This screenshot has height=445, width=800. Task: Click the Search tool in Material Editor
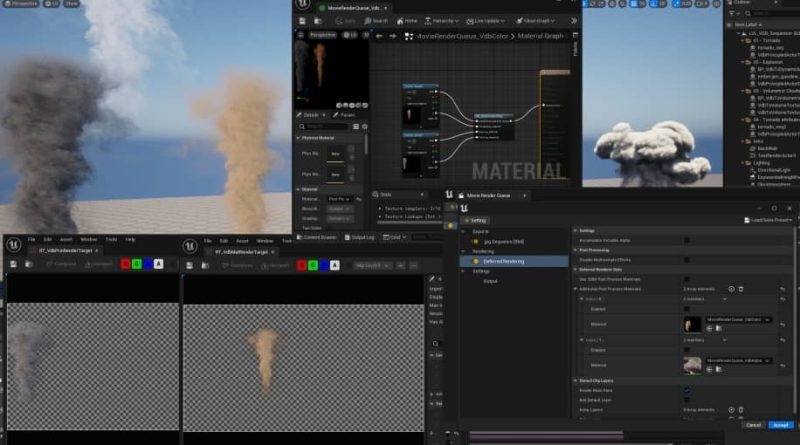pyautogui.click(x=376, y=21)
